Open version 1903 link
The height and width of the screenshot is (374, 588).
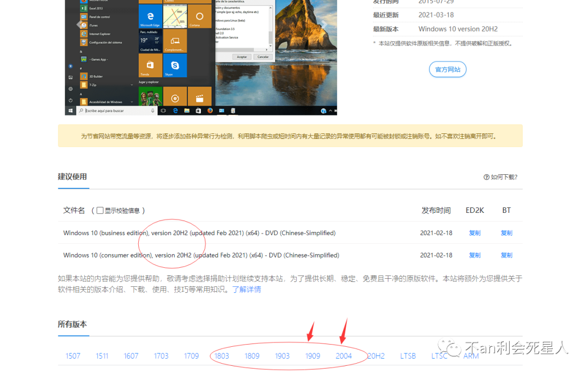tap(283, 356)
